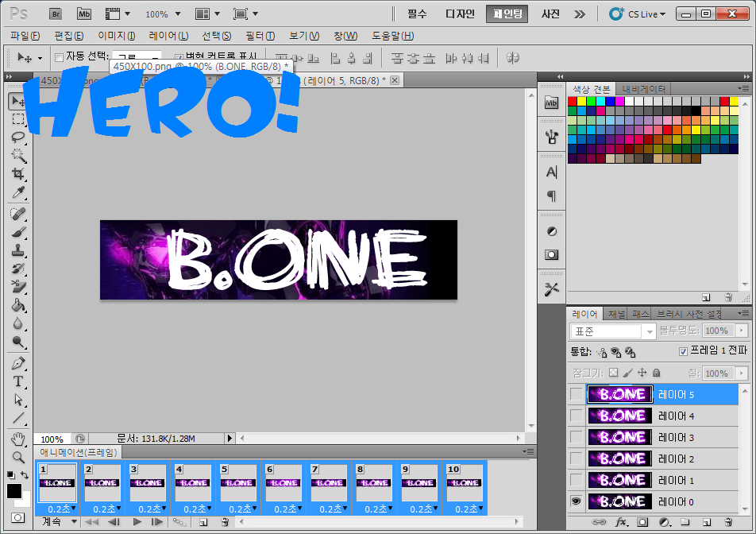Open frame 1 delay time dropdown
This screenshot has width=756, height=534.
[62, 509]
